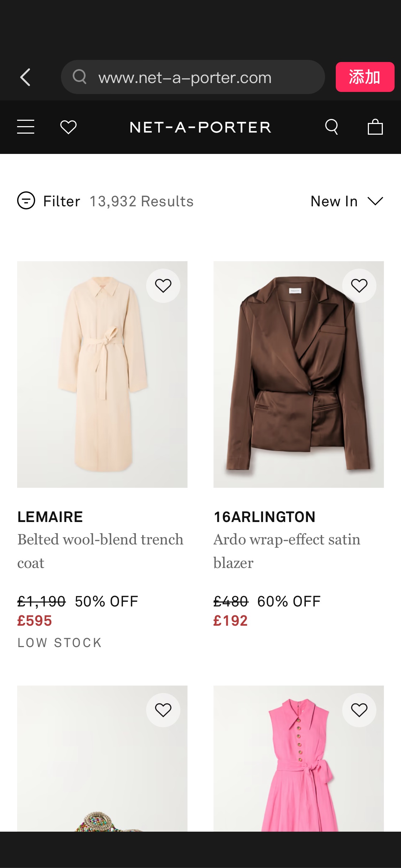401x868 pixels.
Task: Focus the www.net-a-porter.com address field
Action: pyautogui.click(x=192, y=77)
